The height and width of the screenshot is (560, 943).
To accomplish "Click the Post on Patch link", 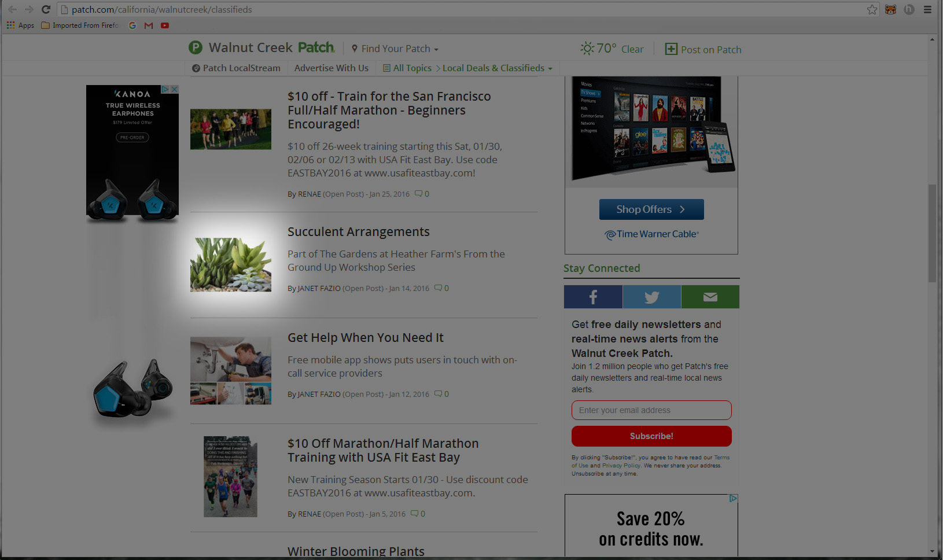I will [x=711, y=50].
